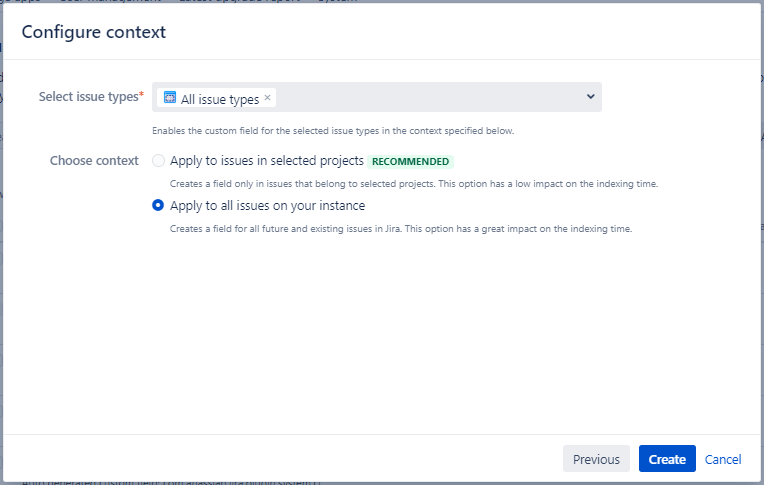
Task: Click the Select issue types field label
Action: coord(88,97)
